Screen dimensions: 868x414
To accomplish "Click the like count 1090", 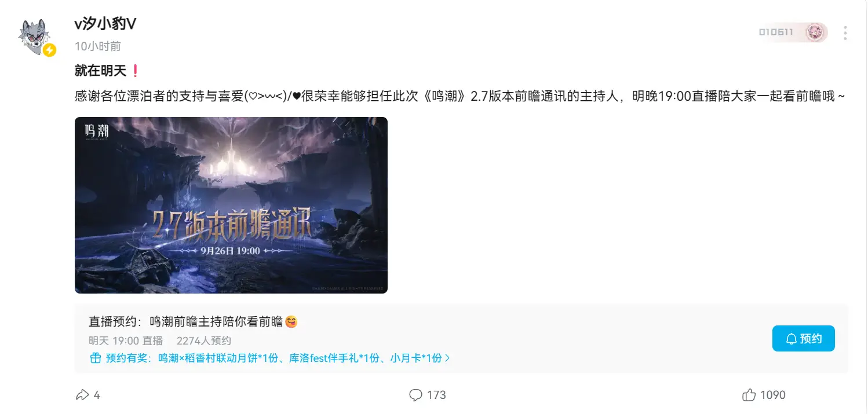I will pyautogui.click(x=773, y=395).
